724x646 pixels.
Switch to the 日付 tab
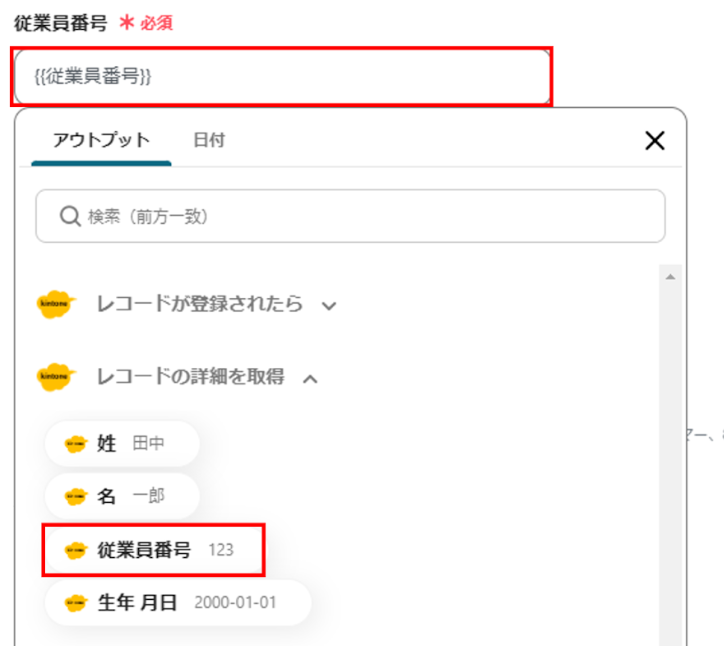(x=209, y=140)
